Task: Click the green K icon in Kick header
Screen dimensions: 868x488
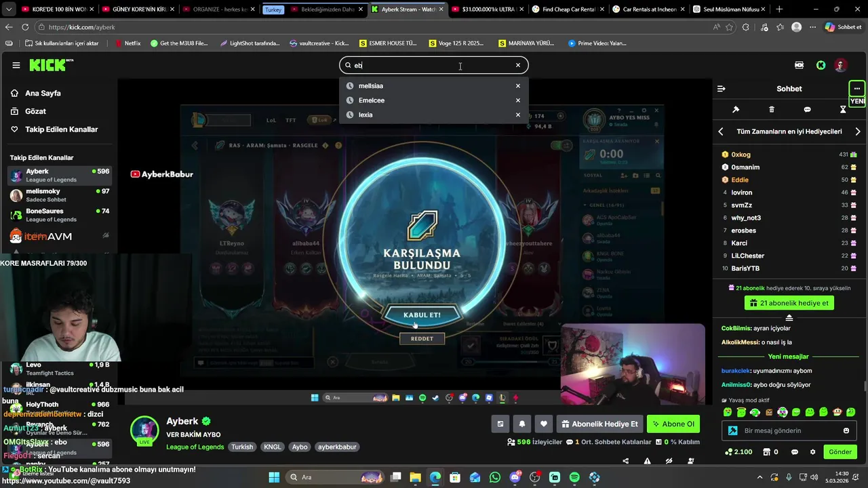Action: point(821,65)
